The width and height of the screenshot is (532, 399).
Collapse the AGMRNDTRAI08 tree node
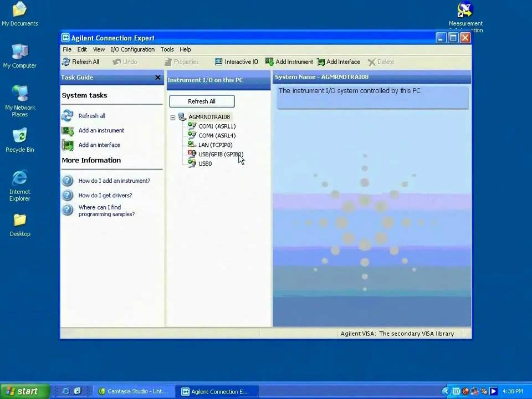(x=173, y=117)
